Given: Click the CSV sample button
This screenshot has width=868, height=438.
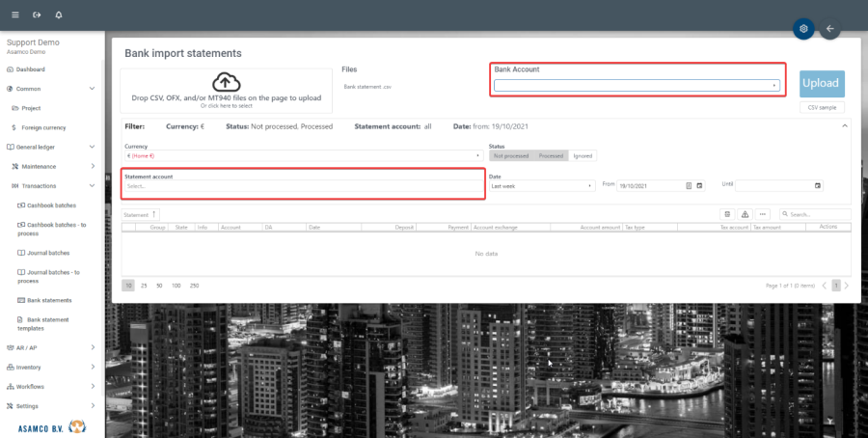Looking at the screenshot, I should [821, 108].
